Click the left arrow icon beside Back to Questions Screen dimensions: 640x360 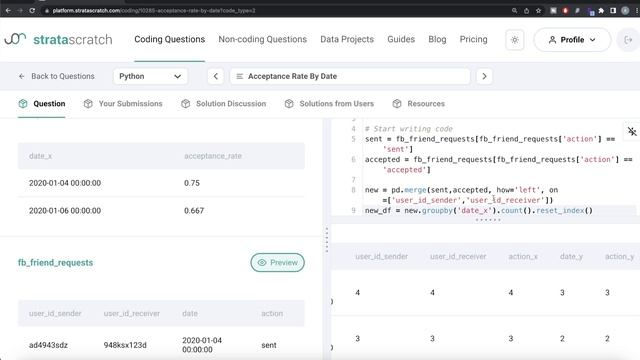pyautogui.click(x=22, y=76)
